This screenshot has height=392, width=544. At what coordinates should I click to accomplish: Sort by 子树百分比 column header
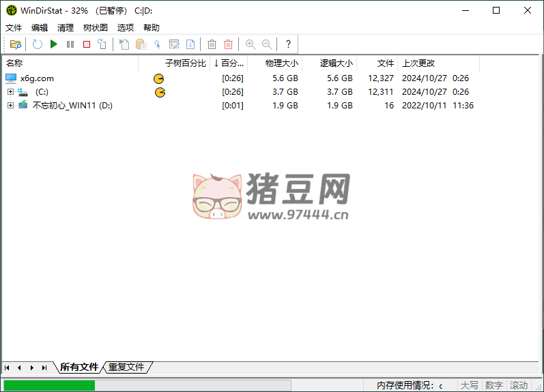click(174, 63)
